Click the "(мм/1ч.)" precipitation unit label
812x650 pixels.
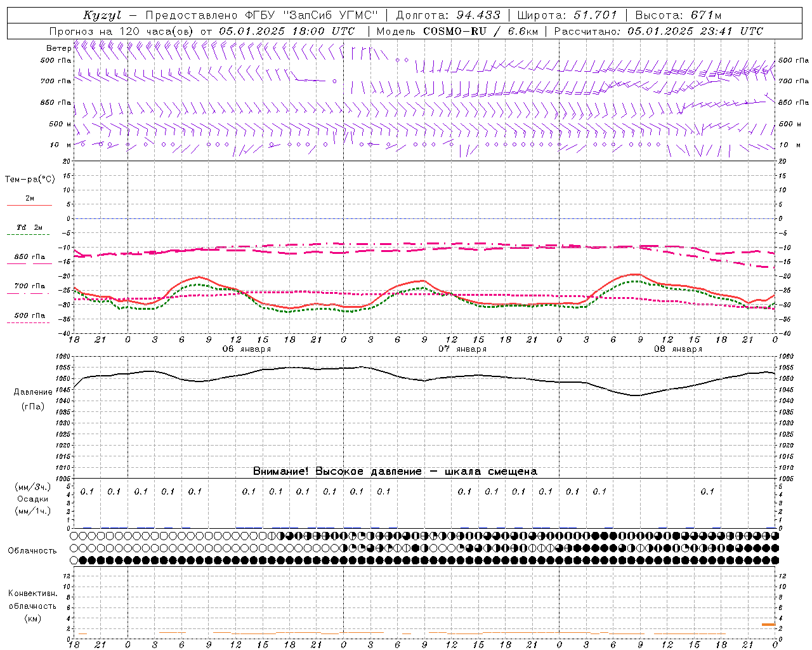(34, 511)
